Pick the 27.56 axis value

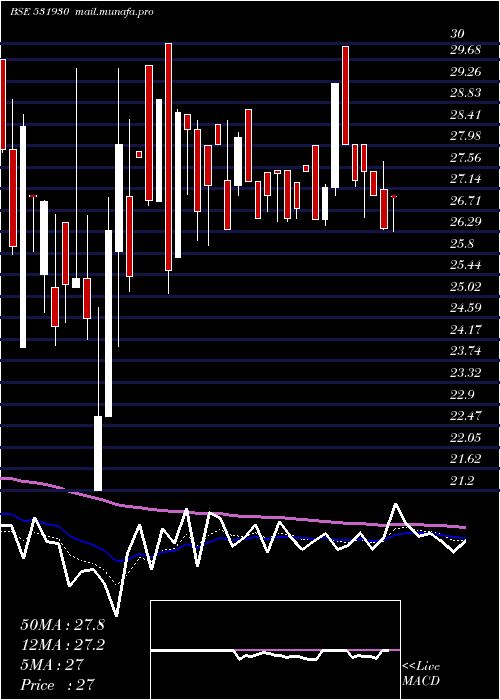pos(465,158)
